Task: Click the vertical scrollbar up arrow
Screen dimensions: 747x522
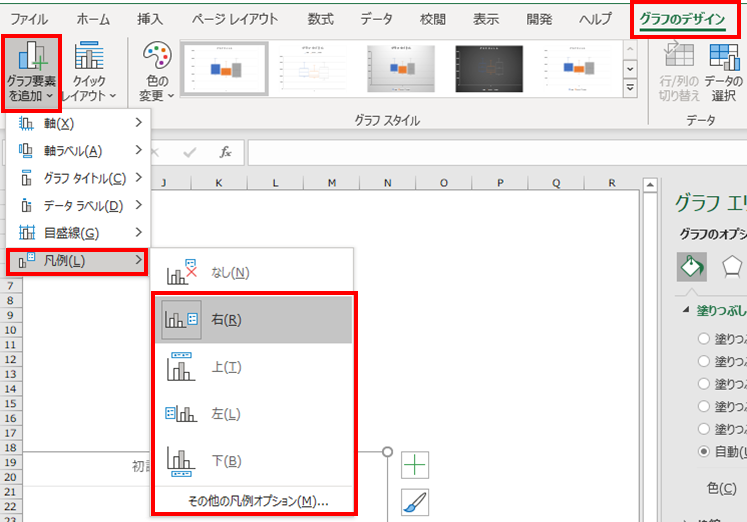Action: pos(650,185)
